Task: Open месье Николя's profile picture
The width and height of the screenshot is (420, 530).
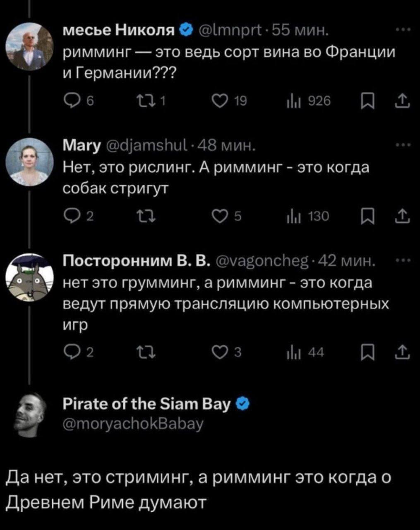Action: click(x=30, y=46)
